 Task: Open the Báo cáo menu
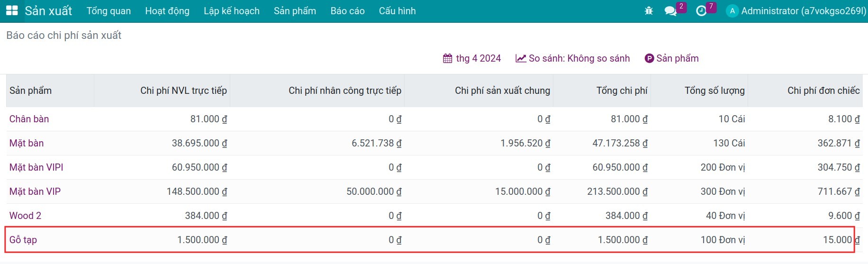click(x=347, y=11)
